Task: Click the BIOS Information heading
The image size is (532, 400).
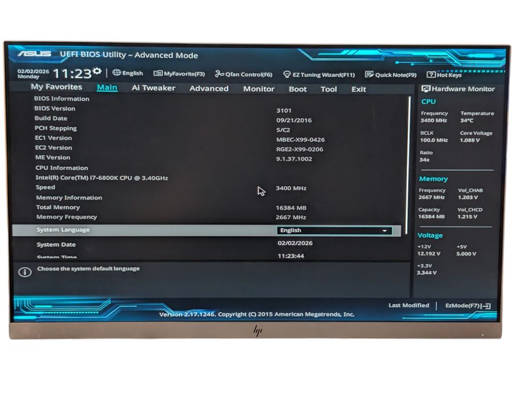Action: coord(61,99)
